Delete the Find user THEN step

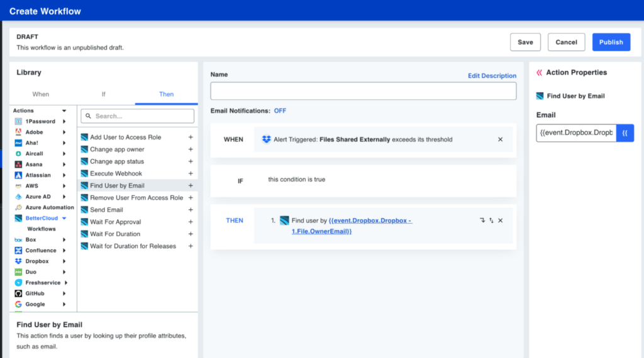[500, 220]
